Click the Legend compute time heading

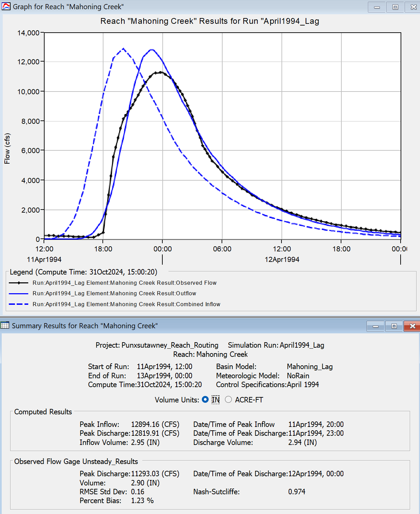pyautogui.click(x=83, y=272)
